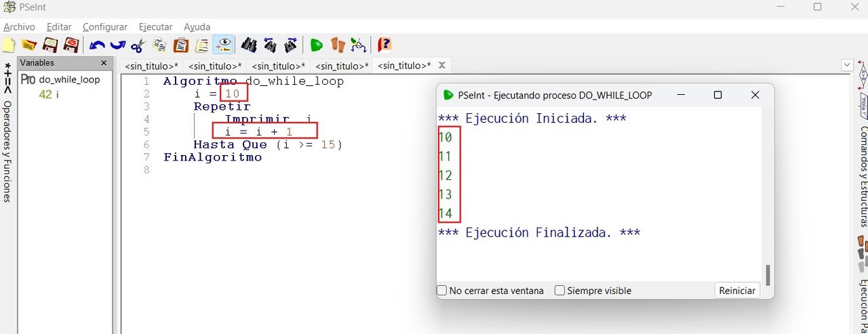The image size is (868, 334).
Task: Click the Reiniciar button
Action: coord(737,291)
